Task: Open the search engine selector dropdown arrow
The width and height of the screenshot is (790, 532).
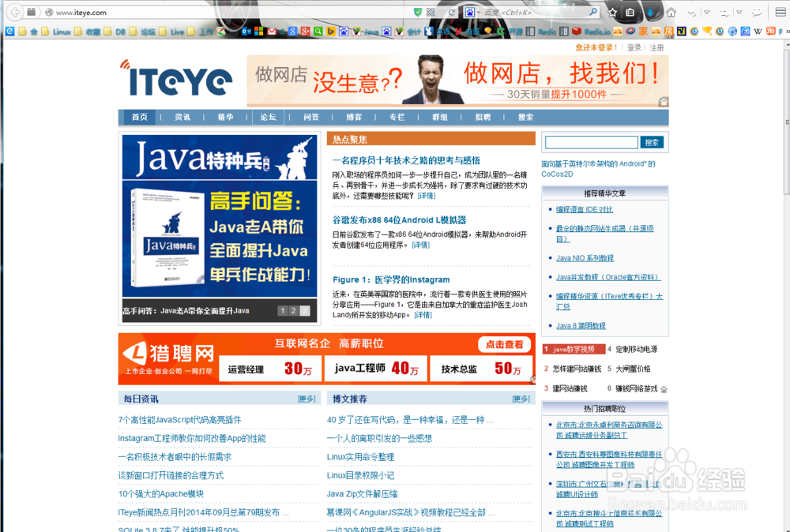Action: pos(478,13)
